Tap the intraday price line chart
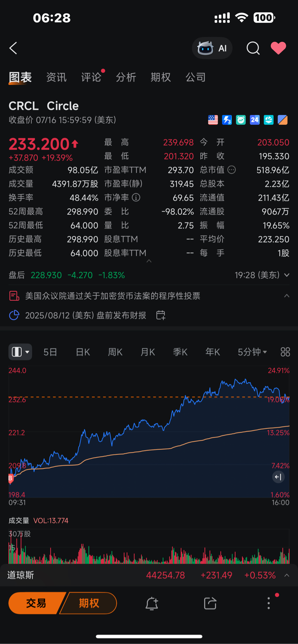Screen dimensions: 298x644 pos(149,432)
